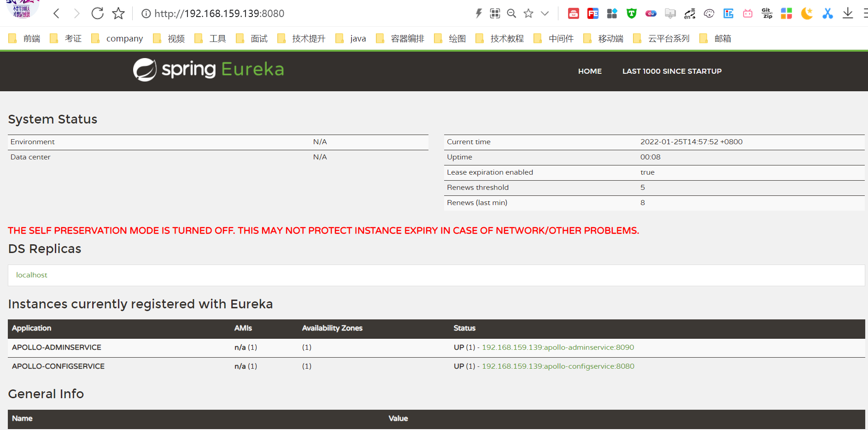Open the apollo-configservice:8080 instance link
This screenshot has width=868, height=430.
tap(558, 366)
